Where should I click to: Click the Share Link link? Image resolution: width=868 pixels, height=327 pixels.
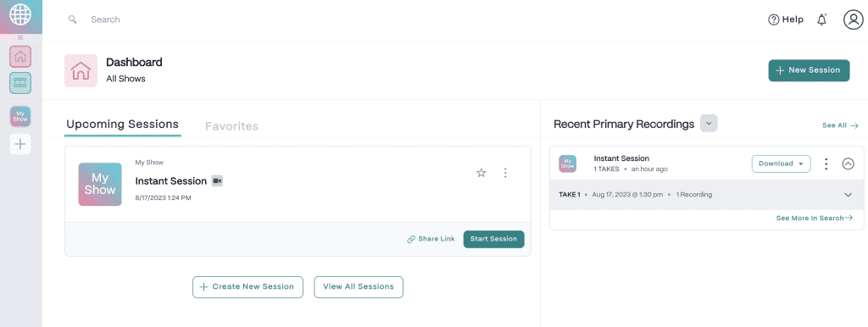click(x=431, y=239)
